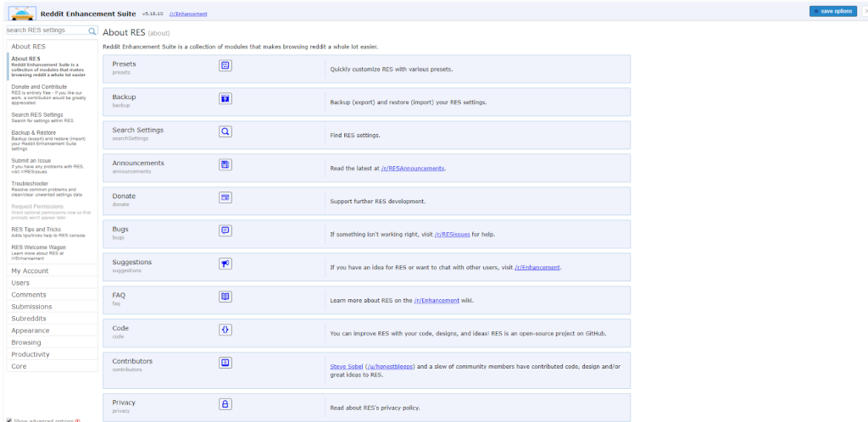Click the search RES settings field
Viewport: 868px width, 422px height.
(x=45, y=30)
